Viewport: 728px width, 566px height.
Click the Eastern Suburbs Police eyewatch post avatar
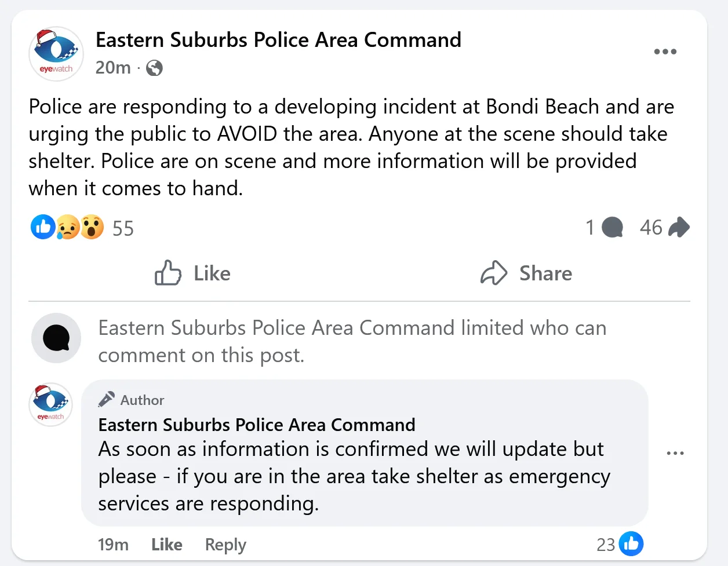tap(56, 54)
